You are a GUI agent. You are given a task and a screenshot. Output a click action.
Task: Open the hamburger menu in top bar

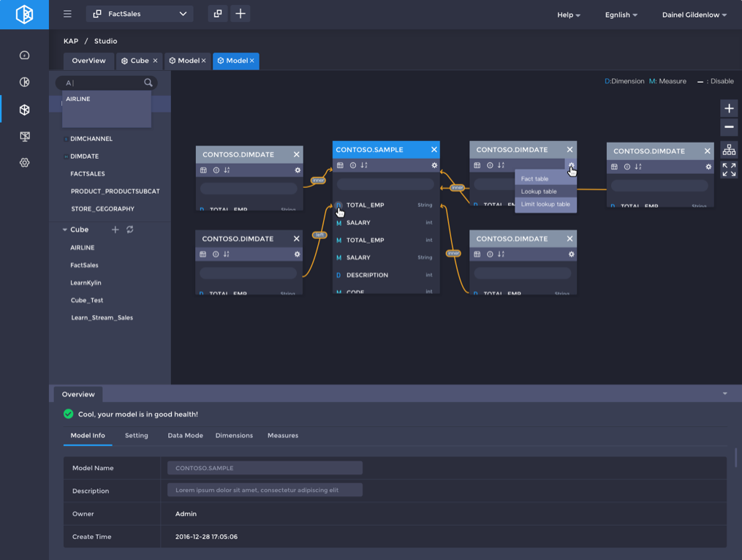pyautogui.click(x=67, y=14)
